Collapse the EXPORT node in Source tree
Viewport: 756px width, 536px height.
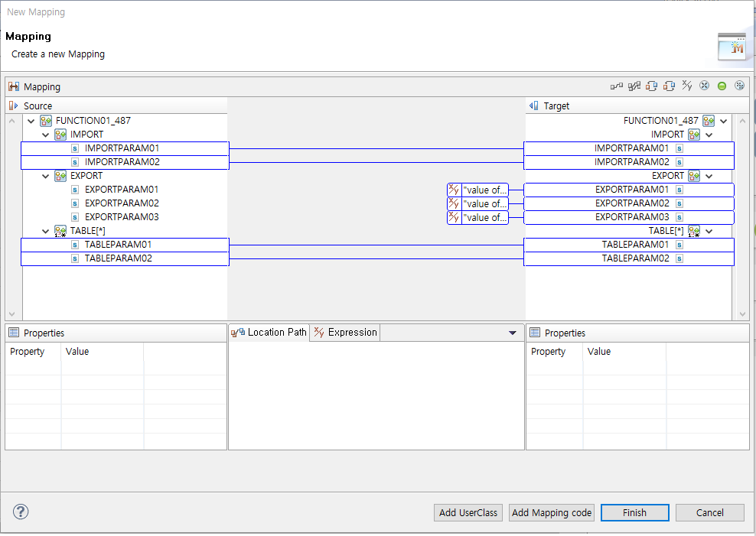click(44, 175)
